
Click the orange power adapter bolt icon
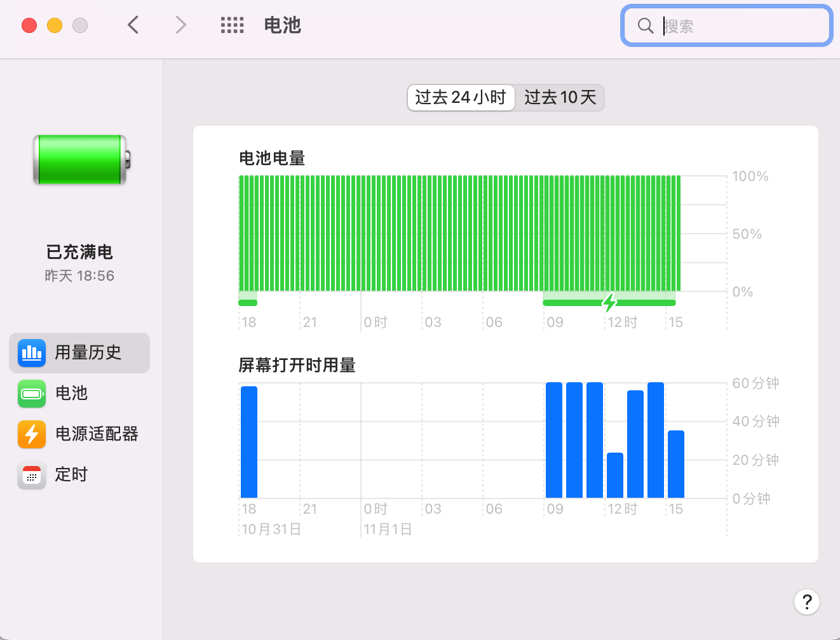pyautogui.click(x=32, y=434)
